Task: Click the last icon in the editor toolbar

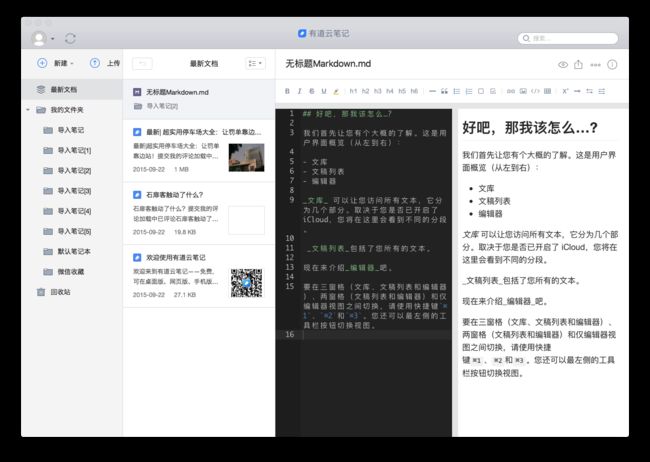Action: tap(601, 91)
